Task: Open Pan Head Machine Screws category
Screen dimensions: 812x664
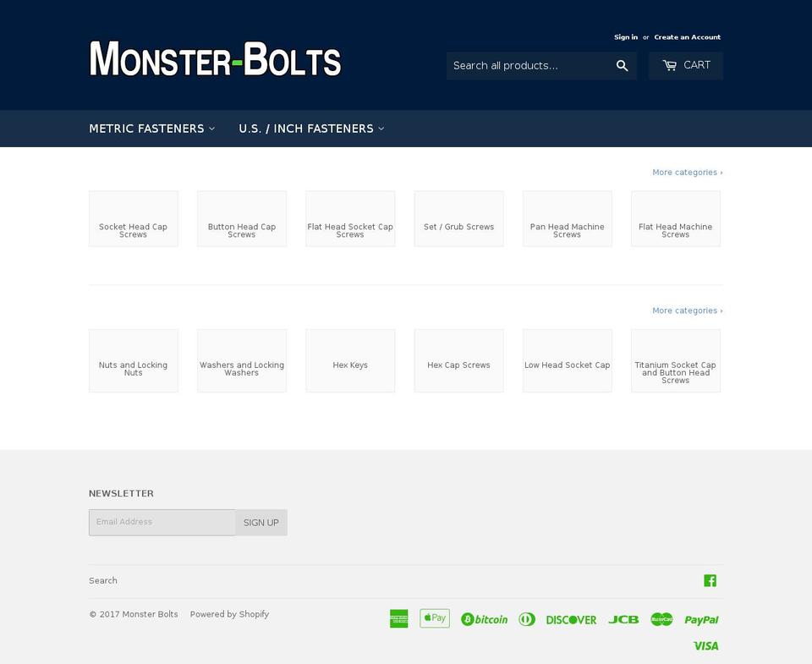Action: [x=568, y=218]
